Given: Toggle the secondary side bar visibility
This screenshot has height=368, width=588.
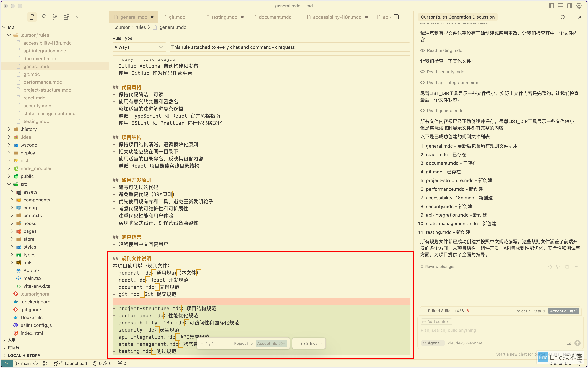Looking at the screenshot, I should [570, 6].
